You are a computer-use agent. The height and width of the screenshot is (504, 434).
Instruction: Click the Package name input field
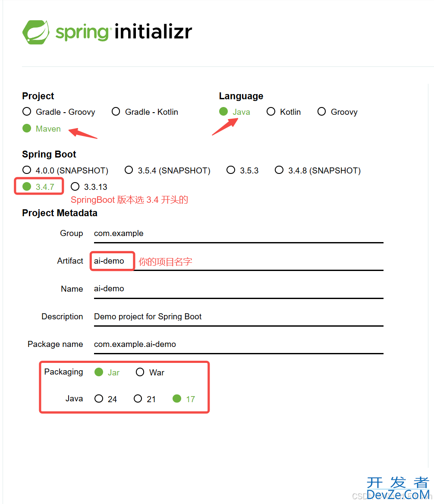(239, 345)
